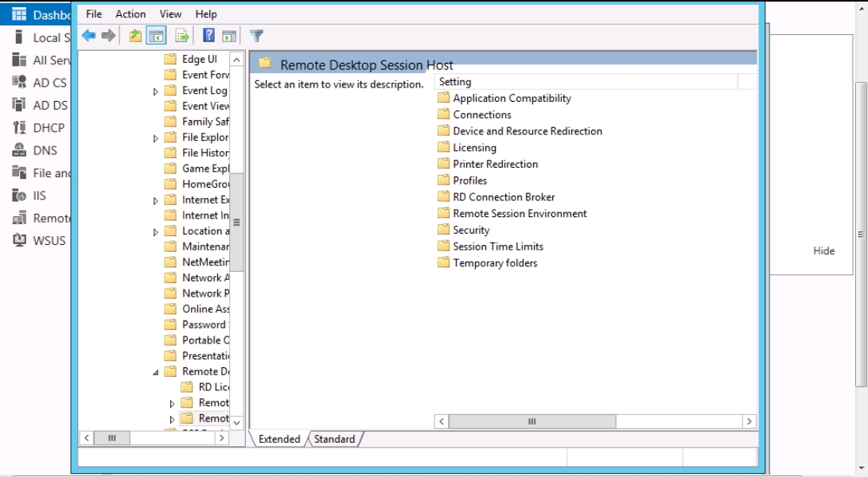Expand the Event Log tree node
Image resolution: width=868 pixels, height=477 pixels.
pyautogui.click(x=156, y=91)
